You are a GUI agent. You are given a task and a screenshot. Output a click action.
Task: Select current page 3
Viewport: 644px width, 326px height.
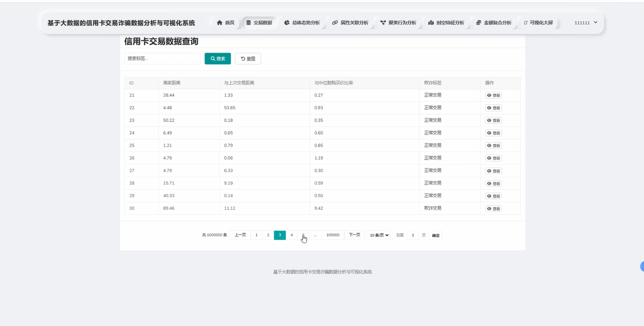tap(280, 235)
